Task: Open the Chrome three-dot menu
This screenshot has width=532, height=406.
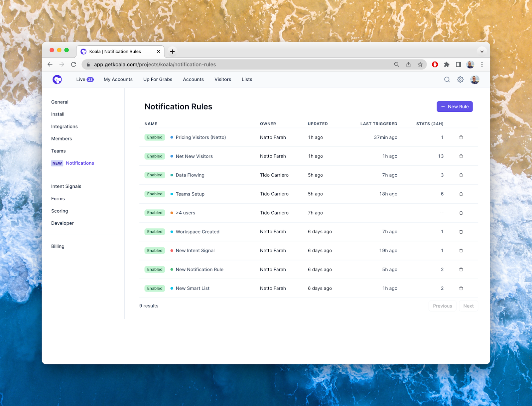Action: point(482,65)
